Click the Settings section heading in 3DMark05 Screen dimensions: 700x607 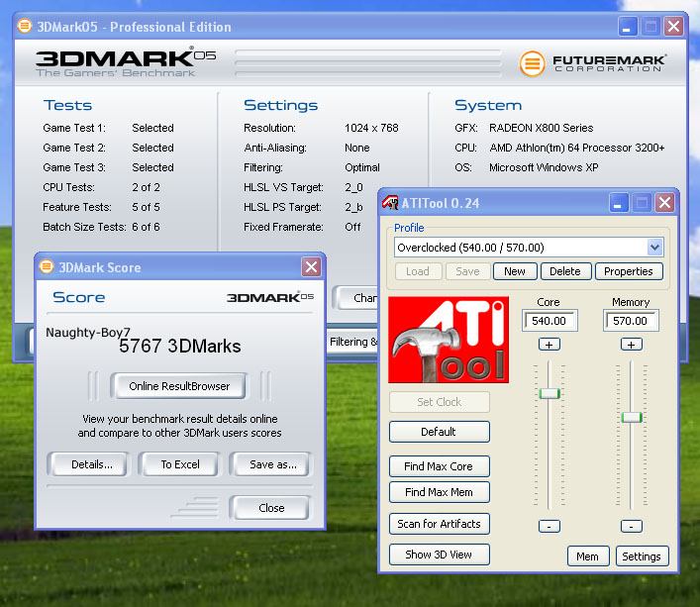(x=281, y=105)
